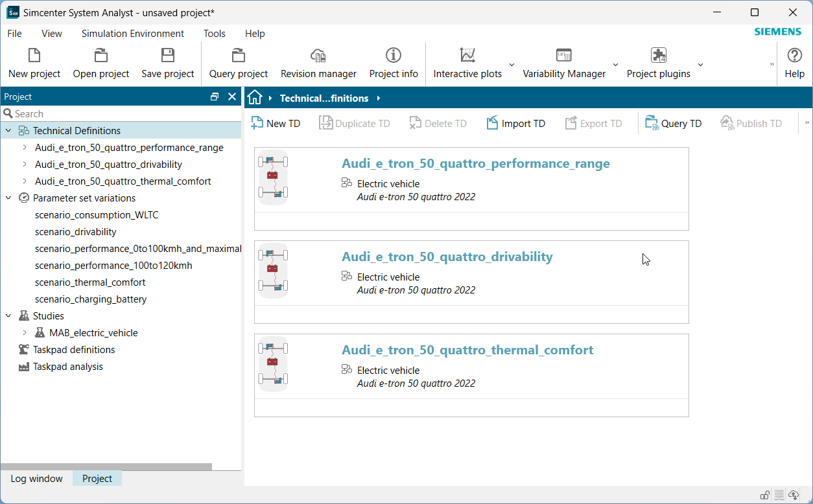The width and height of the screenshot is (813, 504).
Task: Open the Variability Manager
Action: point(563,56)
